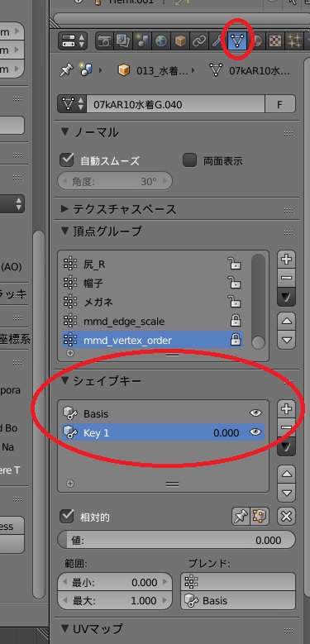Image resolution: width=310 pixels, height=644 pixels.
Task: Toggle the 自動スムーズ checkbox
Action: [x=66, y=160]
